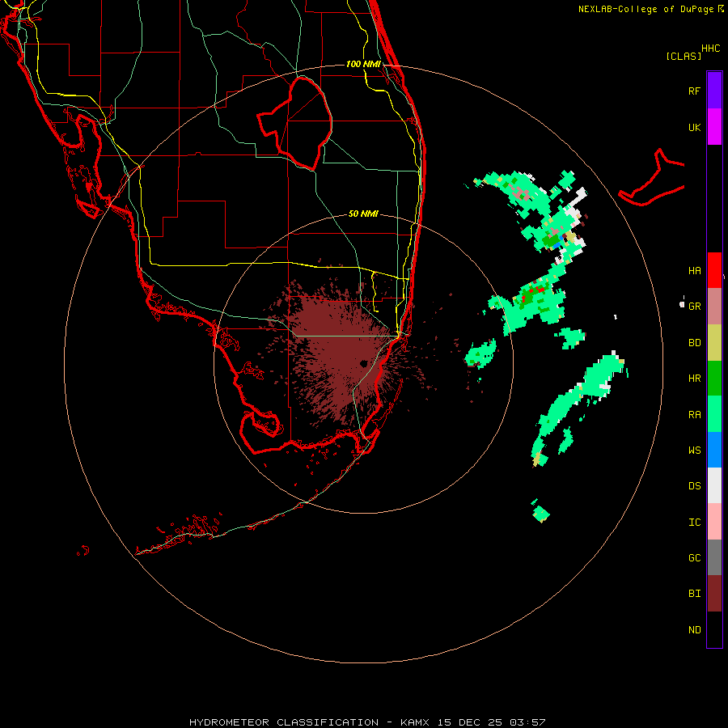Pick the light green RA swatch

pos(714,414)
